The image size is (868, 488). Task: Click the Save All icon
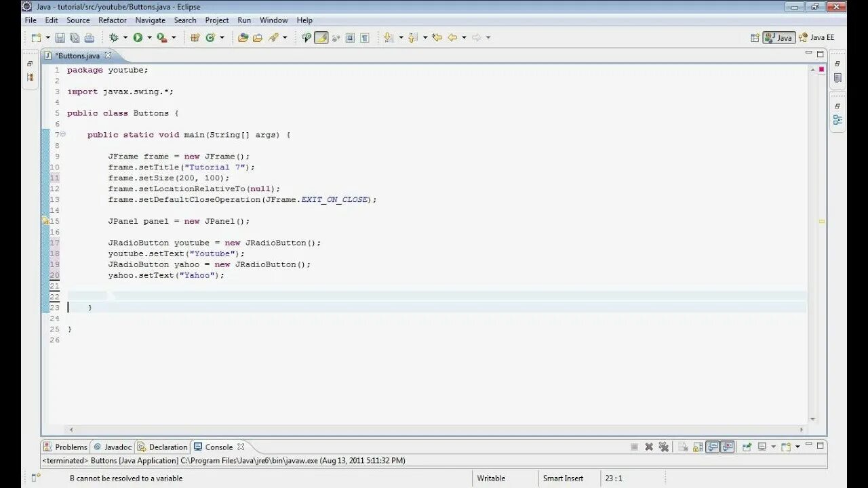click(75, 38)
